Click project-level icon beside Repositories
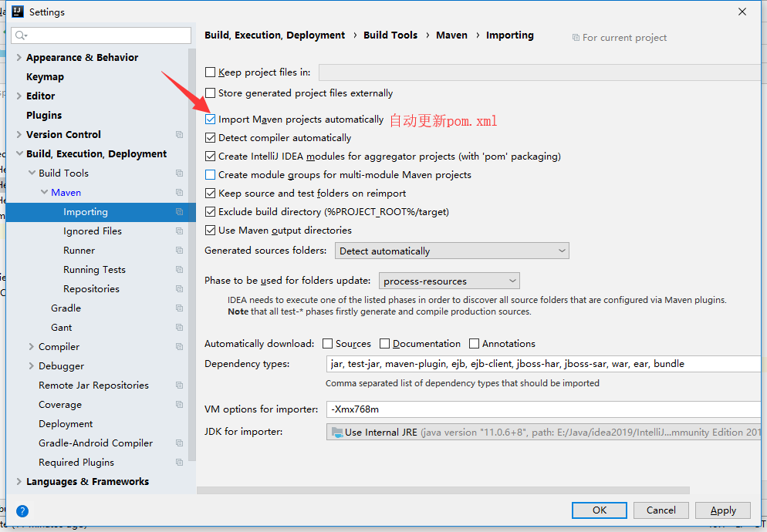Image resolution: width=767 pixels, height=532 pixels. tap(180, 289)
